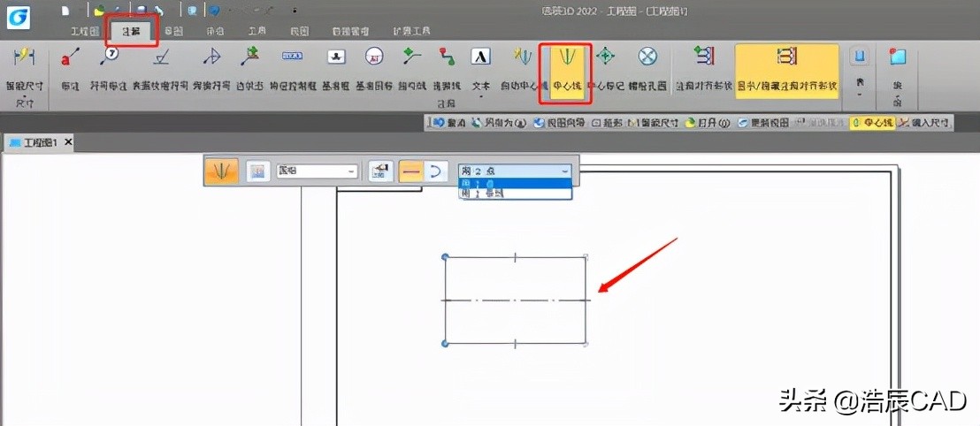Viewport: 980px width, 426px height.
Task: Click the dimension style mapping icon on command bar
Action: 379,171
